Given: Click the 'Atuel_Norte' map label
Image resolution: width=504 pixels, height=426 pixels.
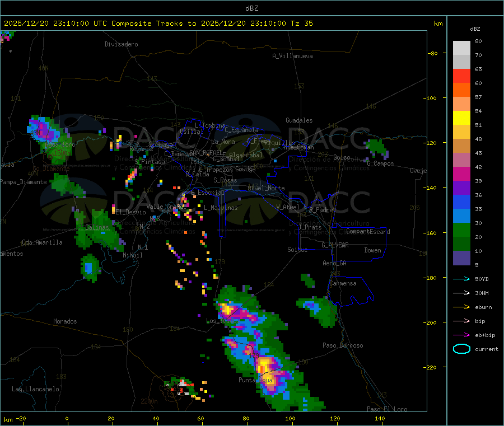Looking at the screenshot, I should [266, 188].
